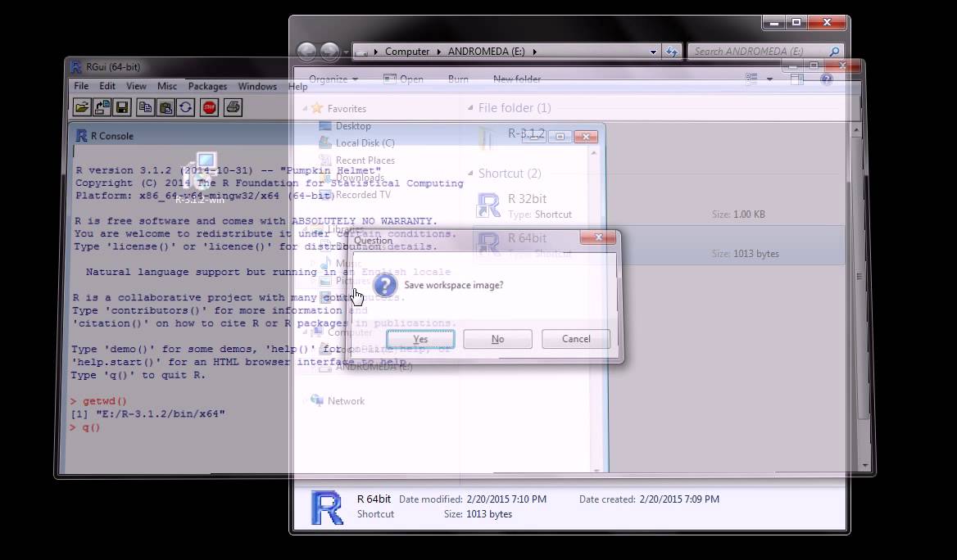This screenshot has height=560, width=957.
Task: Click the Change your view icon in Explorer
Action: (751, 79)
